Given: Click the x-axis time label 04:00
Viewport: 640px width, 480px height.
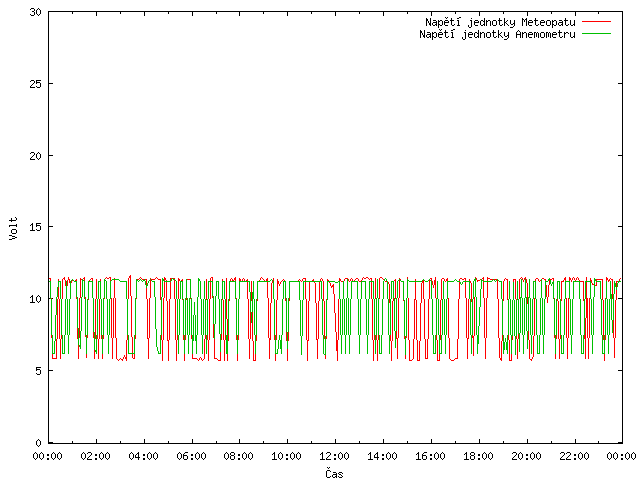Looking at the screenshot, I should tap(143, 456).
